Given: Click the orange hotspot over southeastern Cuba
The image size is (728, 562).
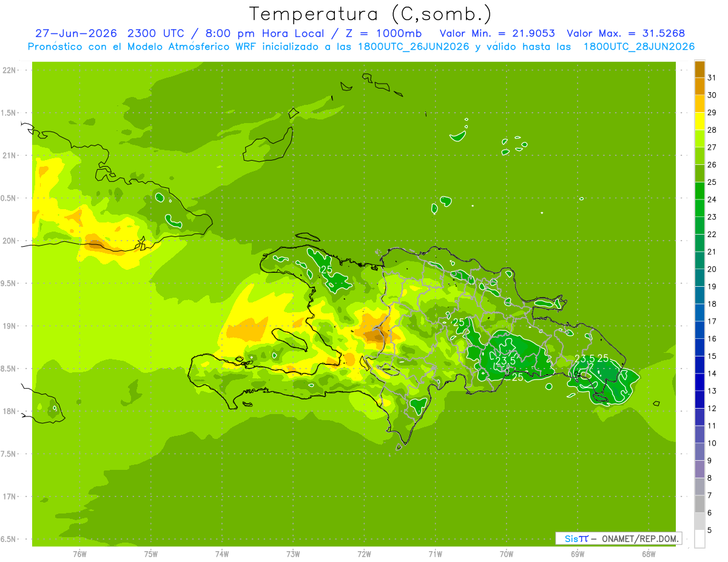Looking at the screenshot, I should pos(96,245).
